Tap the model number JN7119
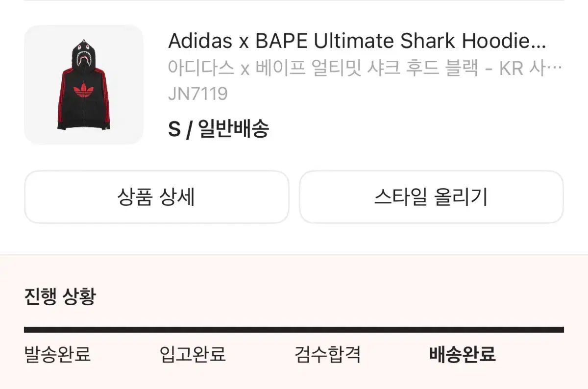The image size is (588, 389). 198,94
